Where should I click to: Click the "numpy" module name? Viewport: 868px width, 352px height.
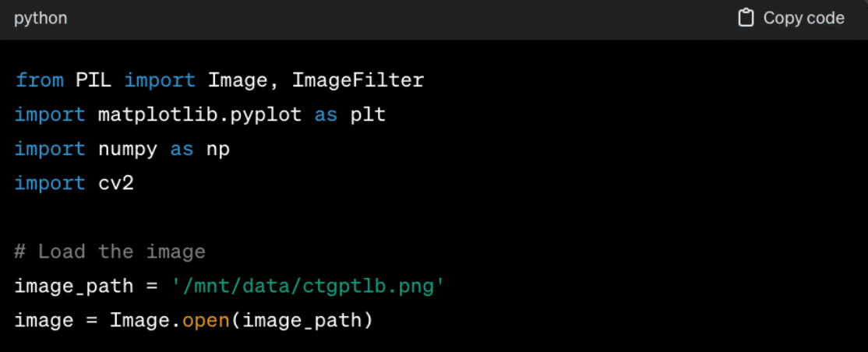[x=128, y=149]
